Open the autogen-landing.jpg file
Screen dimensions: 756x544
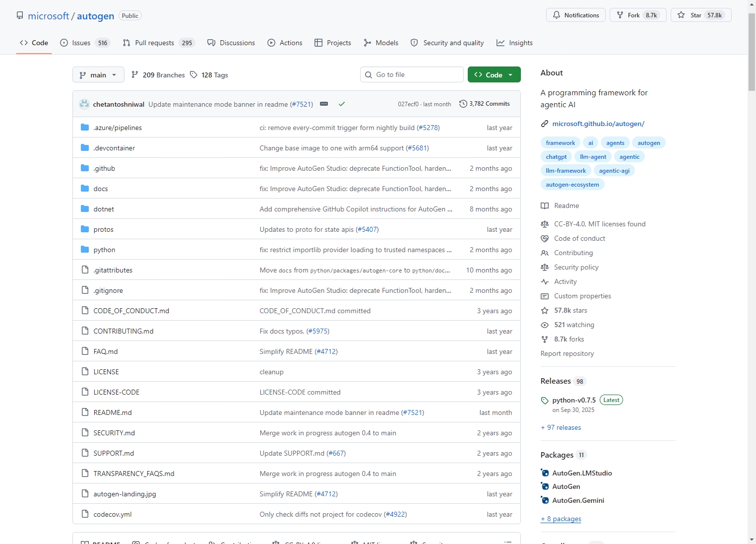point(125,494)
